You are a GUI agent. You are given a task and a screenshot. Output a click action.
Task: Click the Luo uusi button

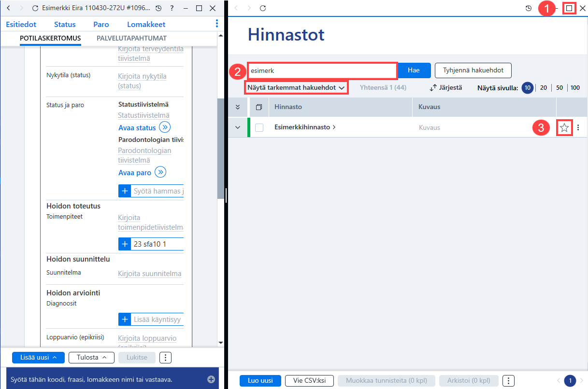tap(260, 381)
